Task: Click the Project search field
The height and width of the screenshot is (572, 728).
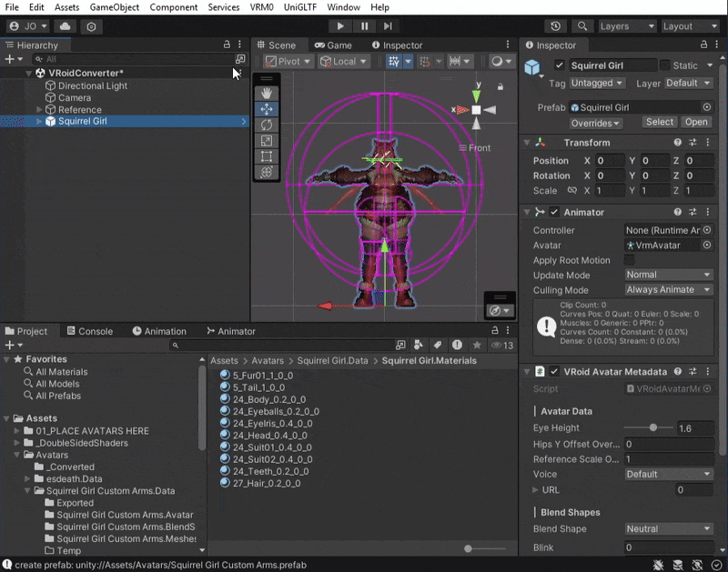Action: pyautogui.click(x=282, y=346)
